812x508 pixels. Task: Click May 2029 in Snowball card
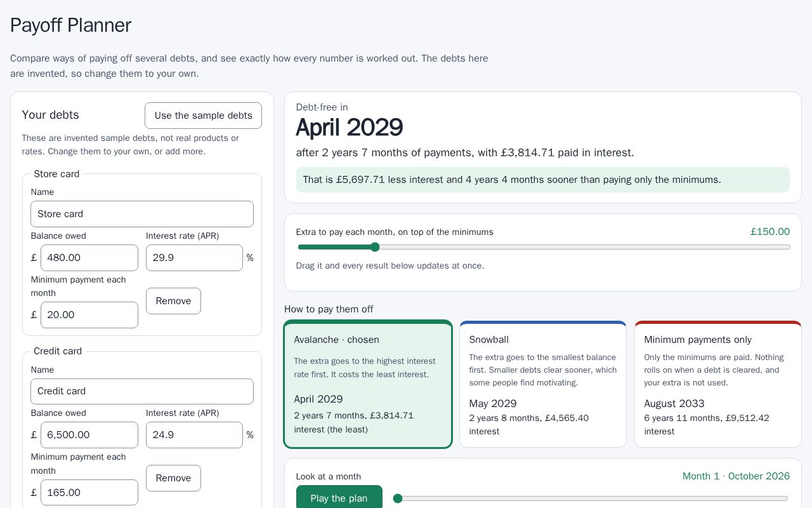pyautogui.click(x=493, y=404)
